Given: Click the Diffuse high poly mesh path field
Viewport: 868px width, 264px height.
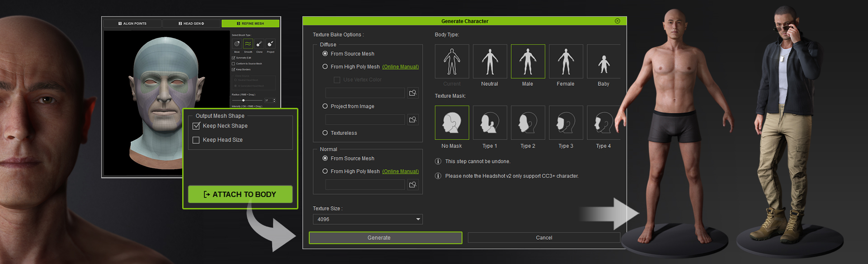Looking at the screenshot, I should 365,93.
